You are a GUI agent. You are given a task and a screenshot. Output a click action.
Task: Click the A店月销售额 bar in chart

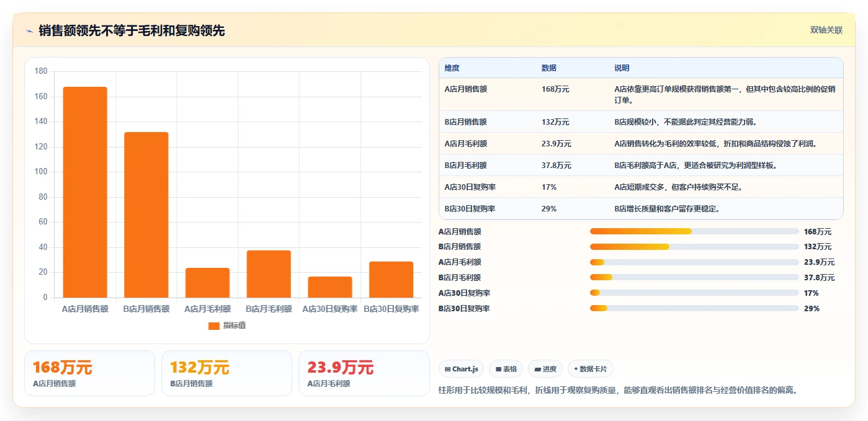pyautogui.click(x=85, y=192)
